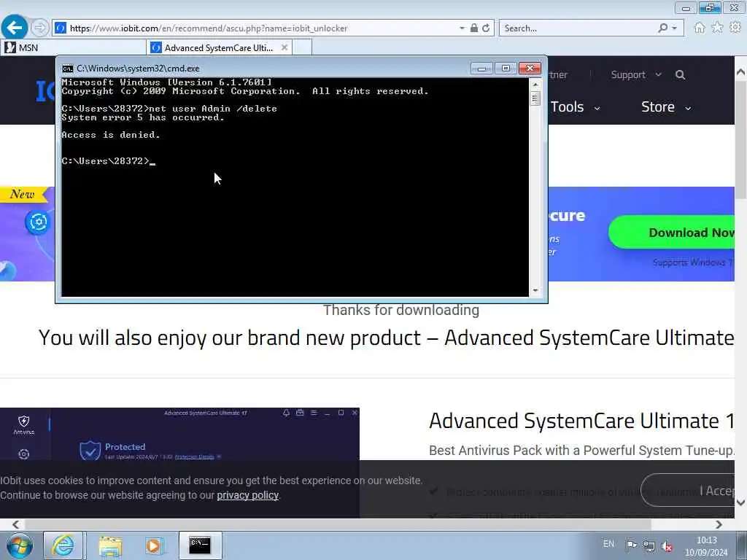This screenshot has width=747, height=560.
Task: Expand the Support menu on the IObit site
Action: tap(636, 75)
